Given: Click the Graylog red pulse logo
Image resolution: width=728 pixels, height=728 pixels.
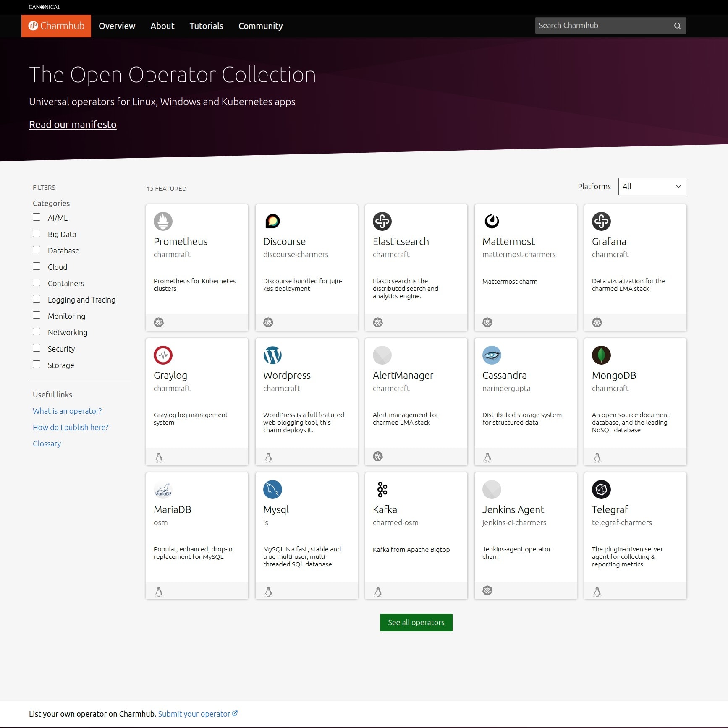Looking at the screenshot, I should 163,355.
